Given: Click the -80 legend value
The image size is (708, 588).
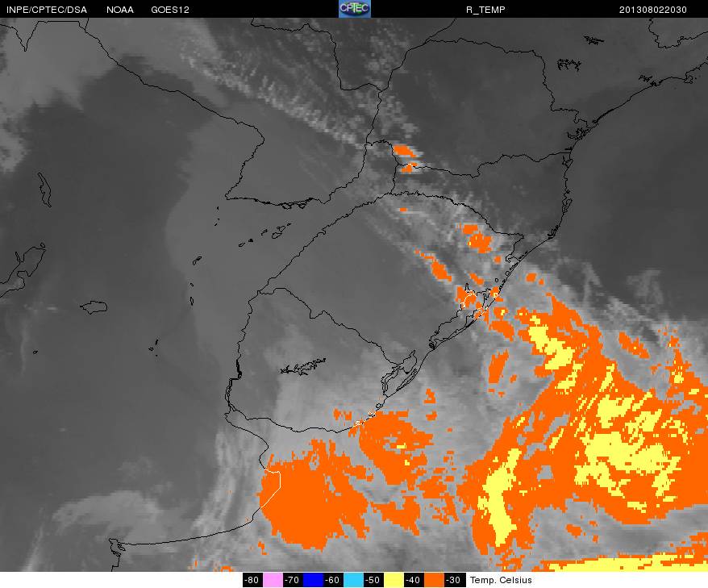Looking at the screenshot, I should pyautogui.click(x=252, y=580).
